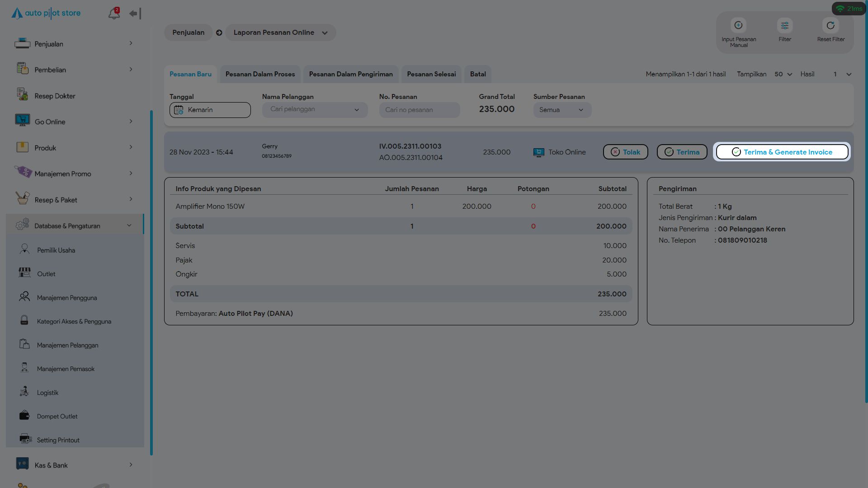Open Laporan Pesanan Online dropdown
868x488 pixels.
coord(280,33)
